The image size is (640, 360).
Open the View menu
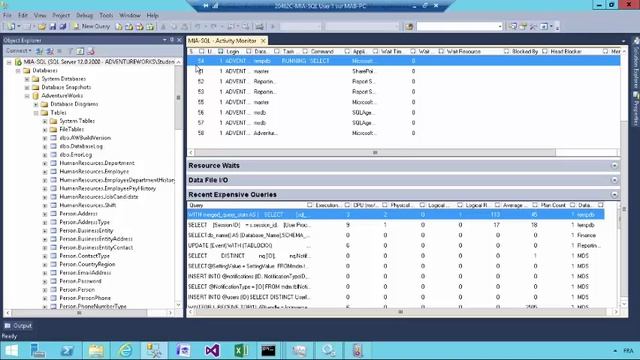40,16
